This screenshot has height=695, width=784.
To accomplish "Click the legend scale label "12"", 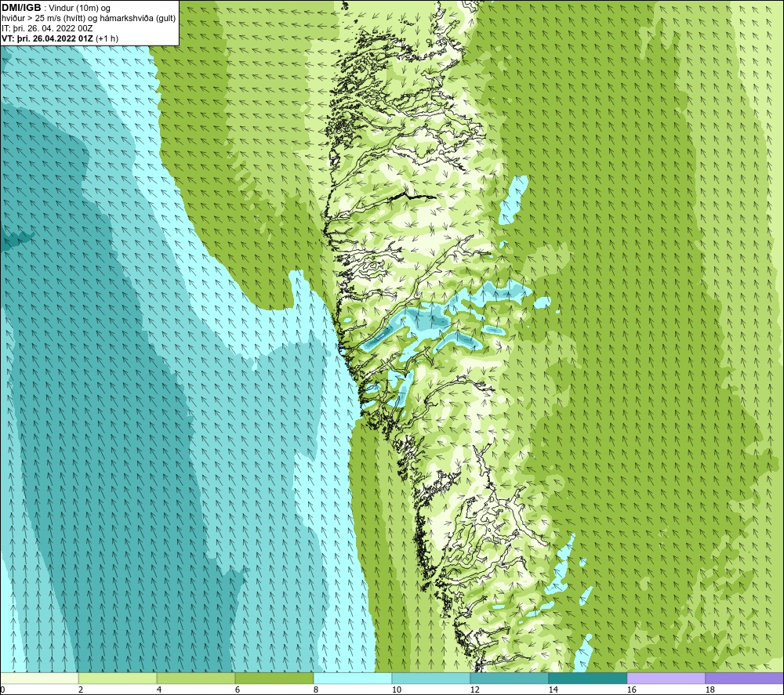I will (x=474, y=690).
